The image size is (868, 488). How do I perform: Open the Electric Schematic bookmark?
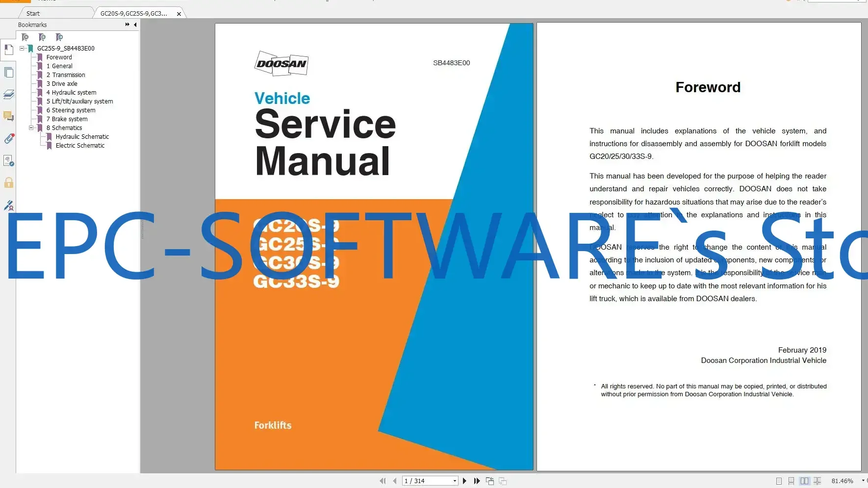click(80, 146)
